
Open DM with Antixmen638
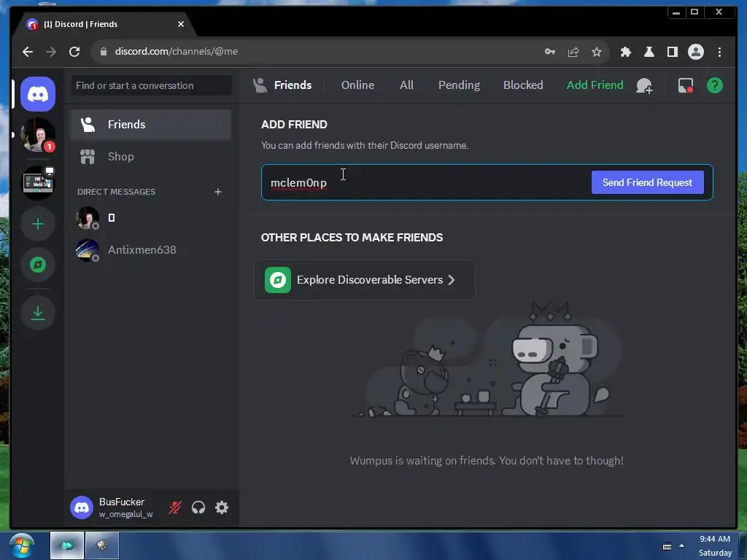click(151, 250)
